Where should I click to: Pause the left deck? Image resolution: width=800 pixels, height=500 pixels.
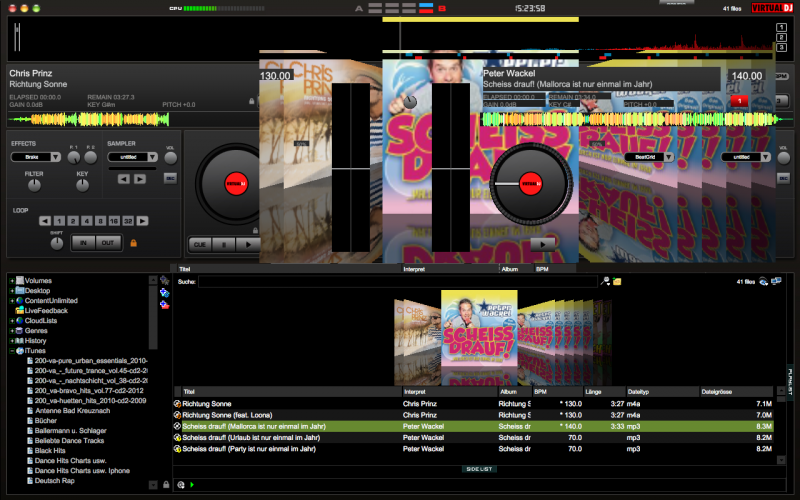click(x=225, y=243)
